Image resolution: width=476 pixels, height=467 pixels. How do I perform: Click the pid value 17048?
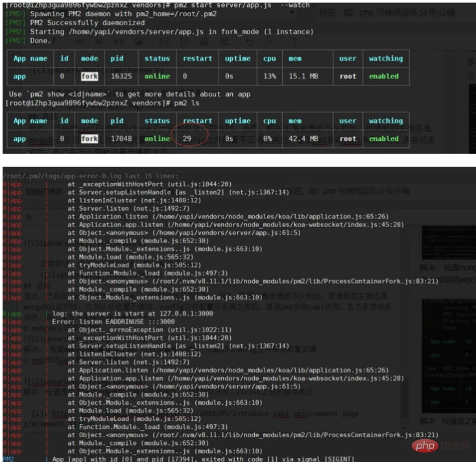(121, 139)
